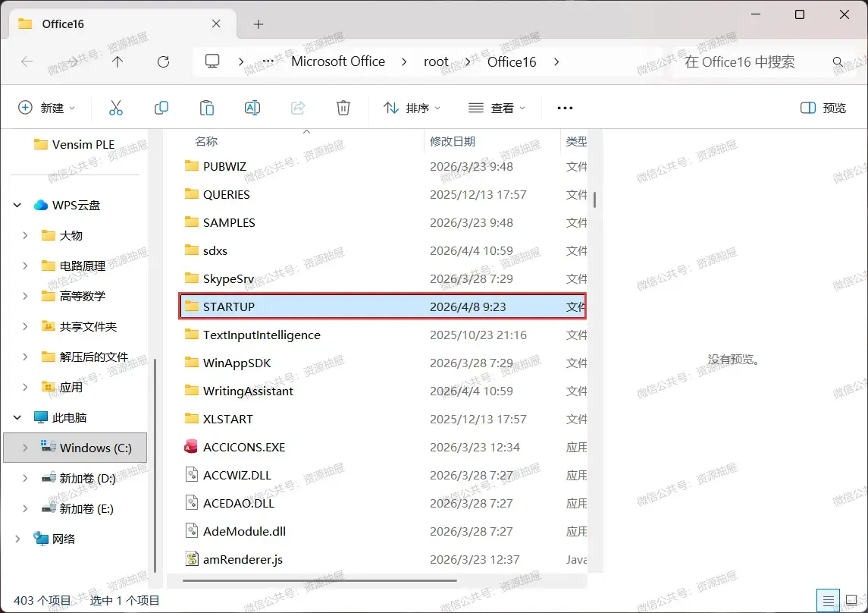Click the amRenderer.js script file icon

(x=192, y=558)
